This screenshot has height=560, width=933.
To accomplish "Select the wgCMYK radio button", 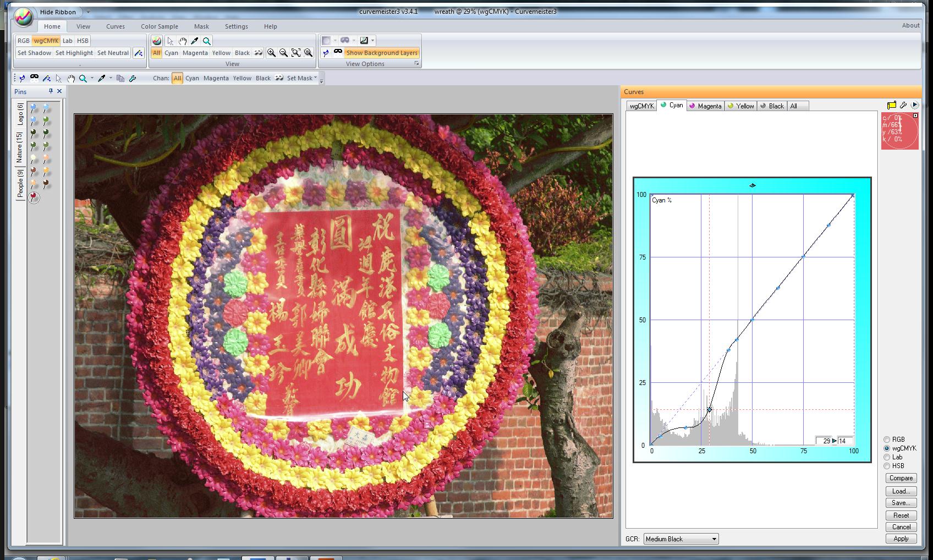I will tap(887, 448).
